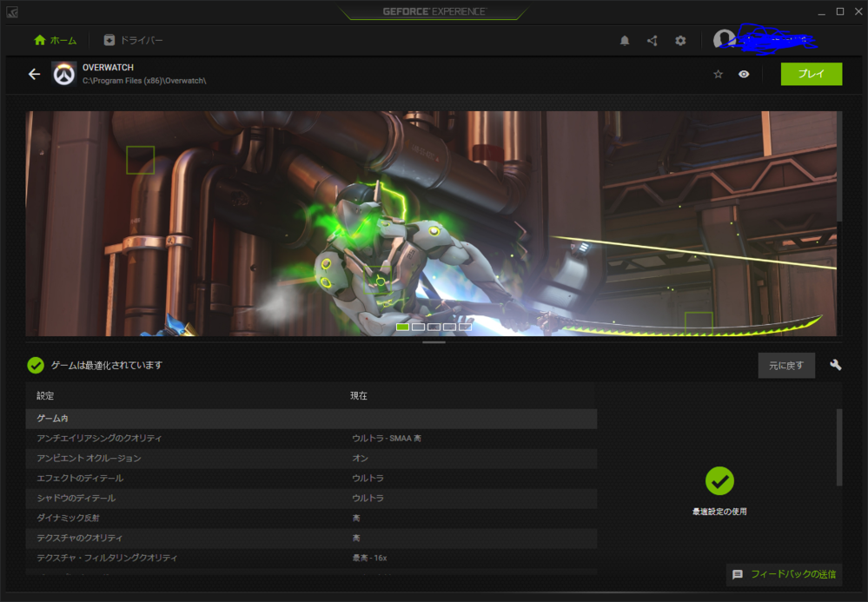The image size is (868, 602).
Task: Maximize the GeForce Experience window
Action: 840,11
